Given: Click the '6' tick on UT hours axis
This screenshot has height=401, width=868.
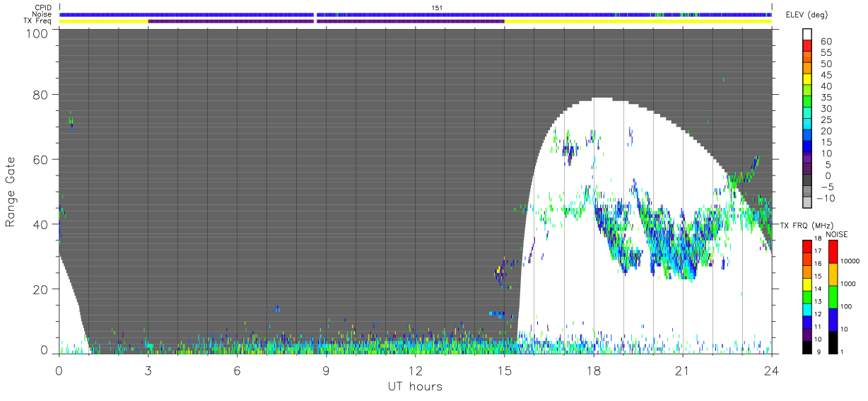Looking at the screenshot, I should pos(237,370).
